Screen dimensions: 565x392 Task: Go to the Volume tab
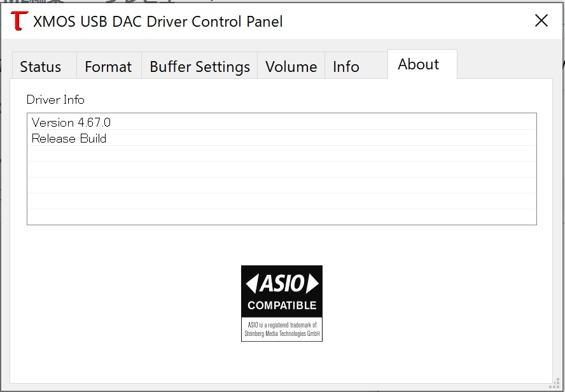pos(291,66)
